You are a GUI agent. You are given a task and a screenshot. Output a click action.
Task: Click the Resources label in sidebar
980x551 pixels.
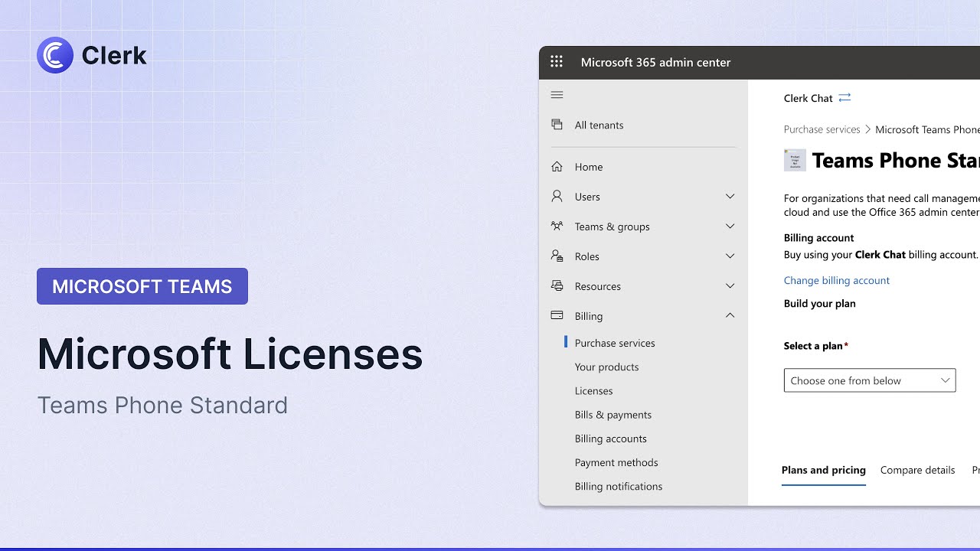597,286
